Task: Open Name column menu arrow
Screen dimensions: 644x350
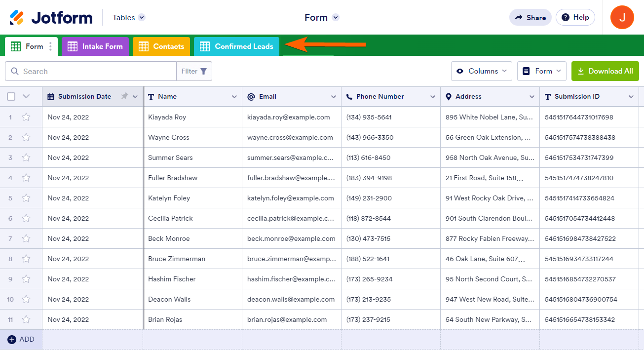Action: point(234,97)
